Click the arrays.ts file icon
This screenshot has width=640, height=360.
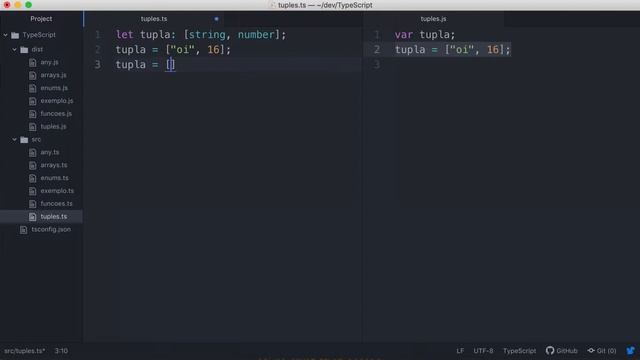(x=33, y=165)
